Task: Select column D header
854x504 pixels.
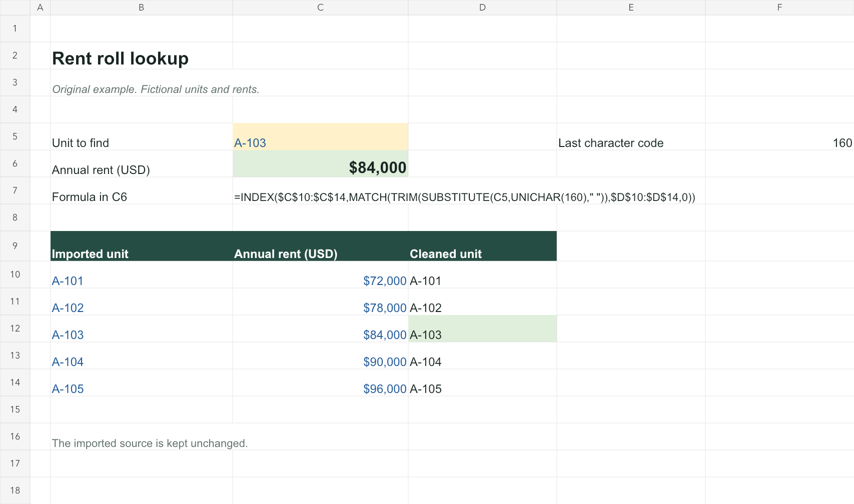Action: point(482,7)
